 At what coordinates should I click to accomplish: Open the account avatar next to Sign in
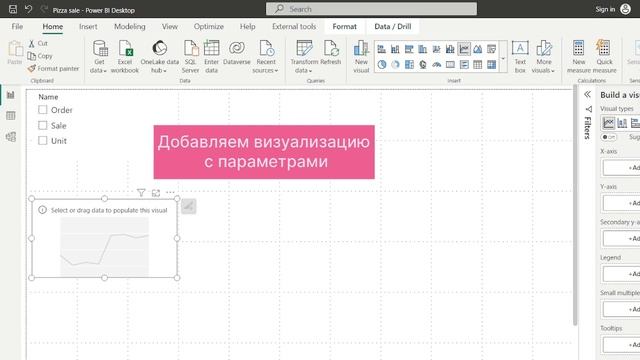tap(625, 9)
